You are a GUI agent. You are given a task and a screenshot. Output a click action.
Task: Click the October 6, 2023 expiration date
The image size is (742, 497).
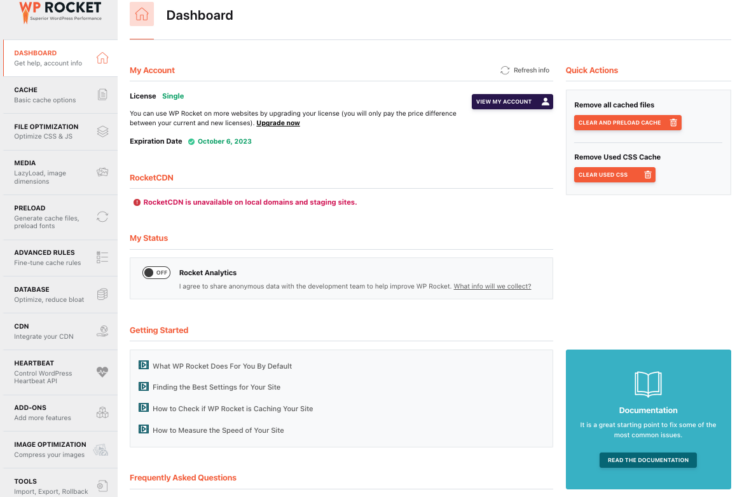point(224,142)
